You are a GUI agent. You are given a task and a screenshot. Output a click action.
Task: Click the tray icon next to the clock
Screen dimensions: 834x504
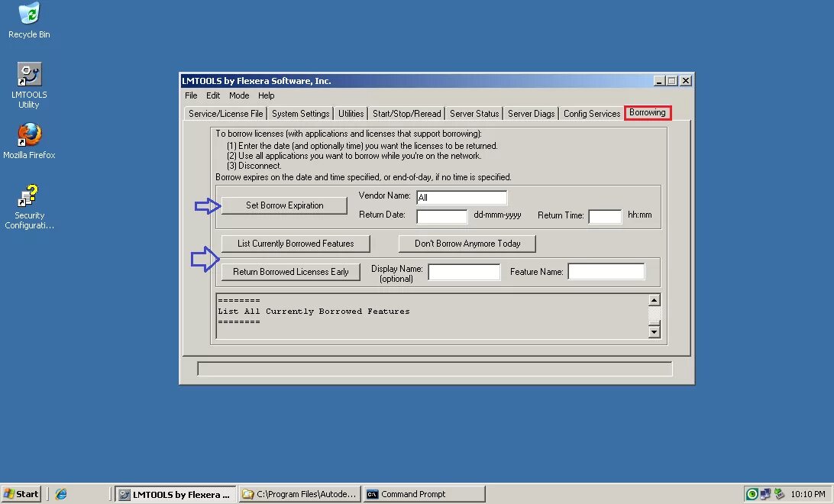[779, 494]
